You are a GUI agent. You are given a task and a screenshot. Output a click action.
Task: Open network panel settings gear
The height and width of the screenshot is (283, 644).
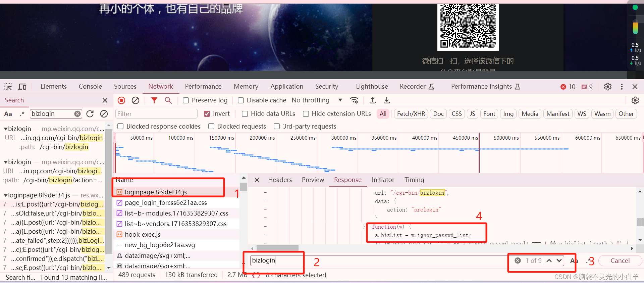pos(635,100)
